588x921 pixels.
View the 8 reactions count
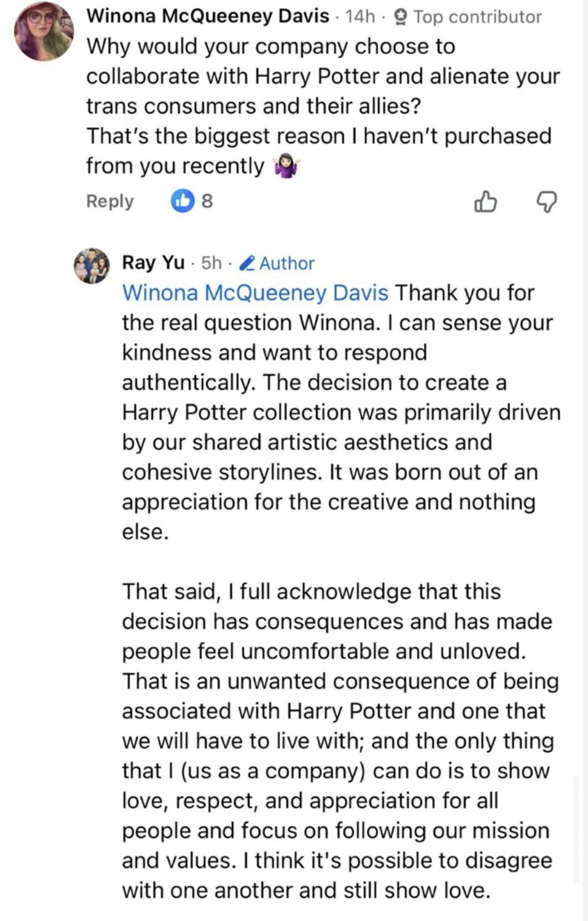[x=208, y=201]
